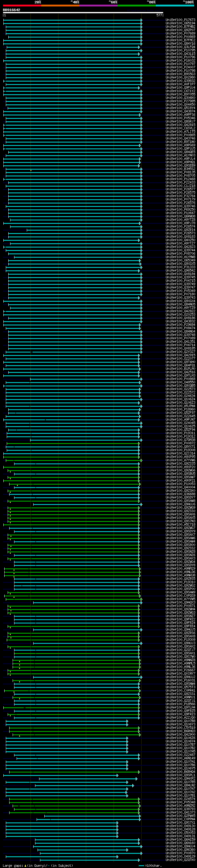Select label UniRef100_B7FMC2

(x=180, y=40)
